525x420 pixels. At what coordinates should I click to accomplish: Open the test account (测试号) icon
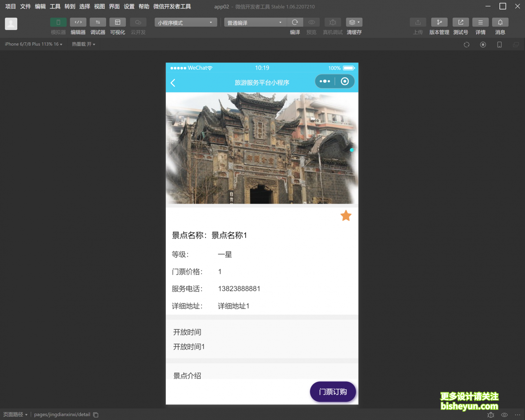click(x=460, y=22)
